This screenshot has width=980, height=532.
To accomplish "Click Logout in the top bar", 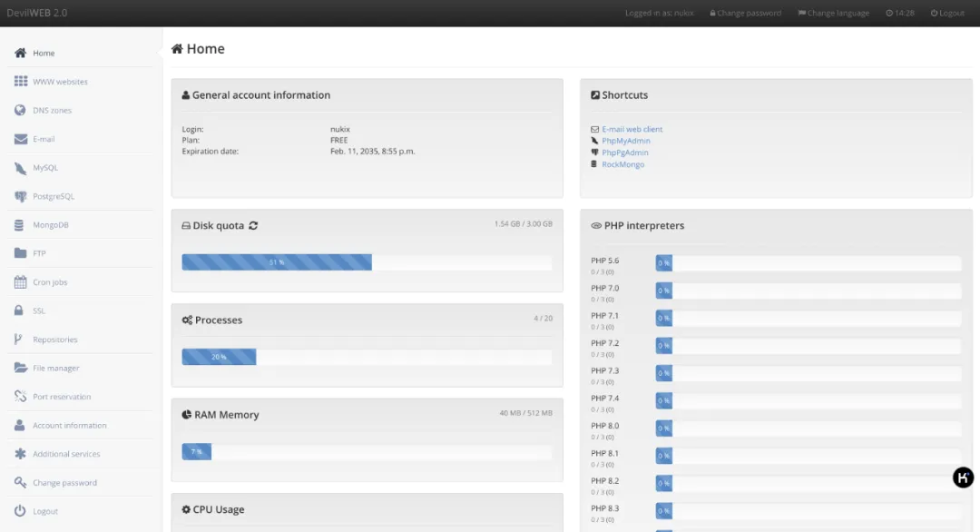I will [946, 13].
